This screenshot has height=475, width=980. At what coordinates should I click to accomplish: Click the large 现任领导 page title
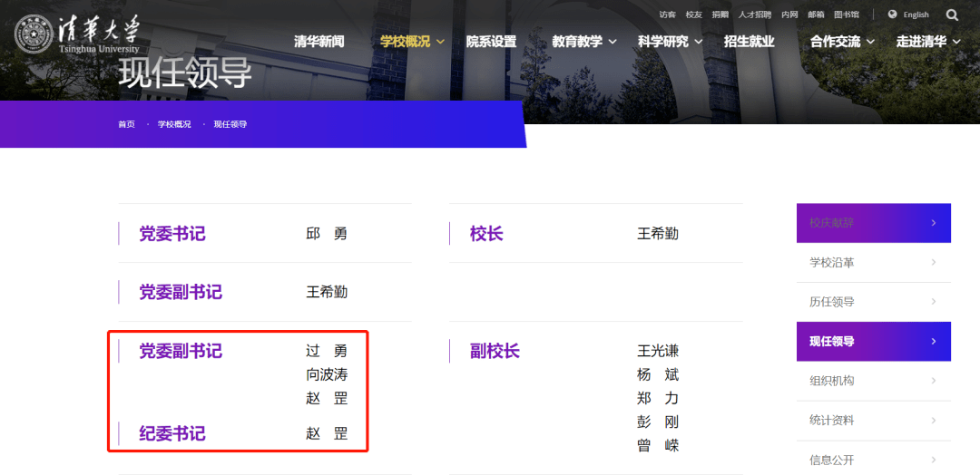click(185, 73)
